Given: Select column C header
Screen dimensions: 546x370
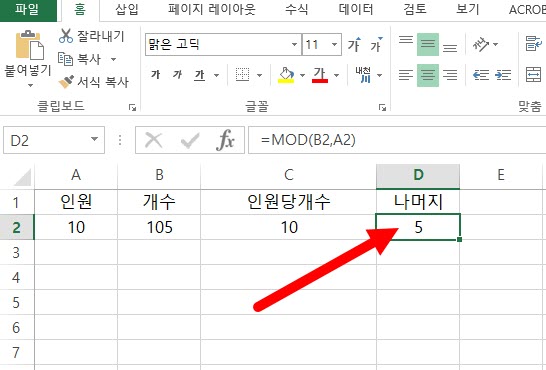Looking at the screenshot, I should (x=288, y=175).
